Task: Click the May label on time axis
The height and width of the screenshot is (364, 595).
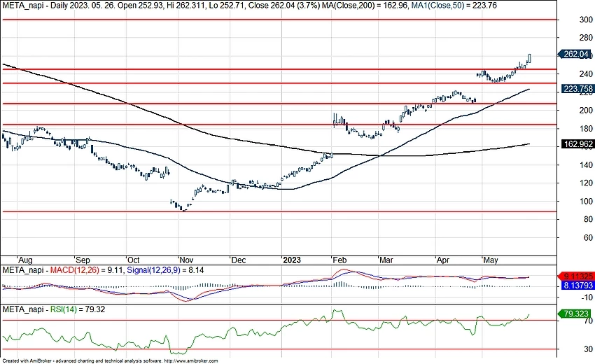Action: pos(490,260)
